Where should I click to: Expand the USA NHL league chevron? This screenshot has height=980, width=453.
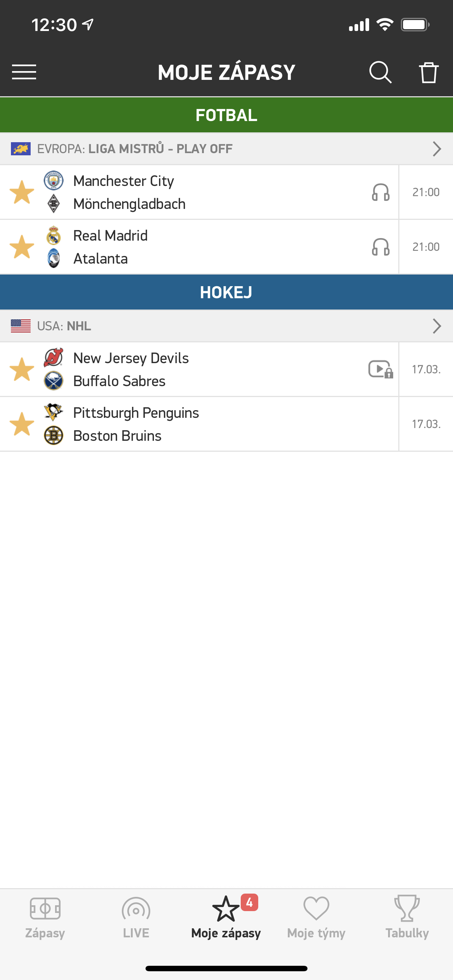(x=437, y=326)
